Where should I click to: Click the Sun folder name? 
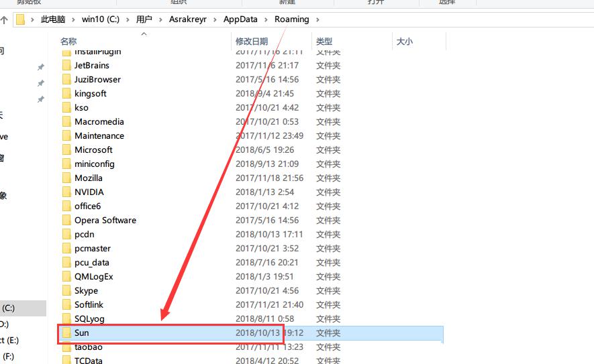click(81, 333)
